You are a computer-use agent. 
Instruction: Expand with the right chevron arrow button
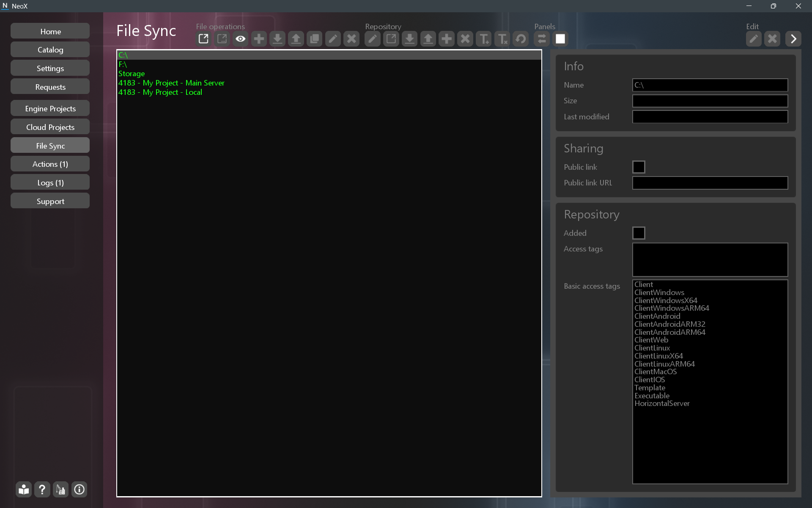[793, 39]
